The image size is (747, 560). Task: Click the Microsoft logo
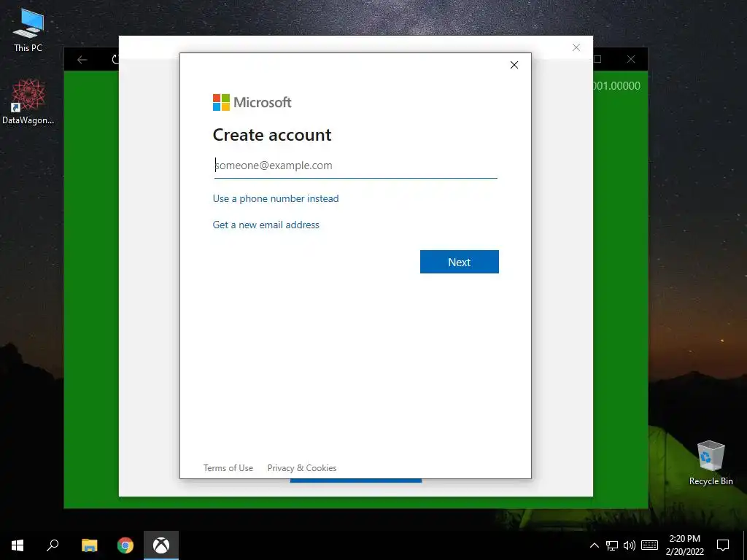(x=252, y=102)
